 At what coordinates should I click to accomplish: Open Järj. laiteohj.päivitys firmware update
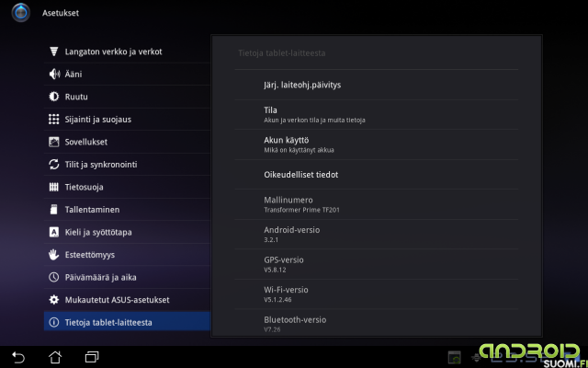(377, 85)
